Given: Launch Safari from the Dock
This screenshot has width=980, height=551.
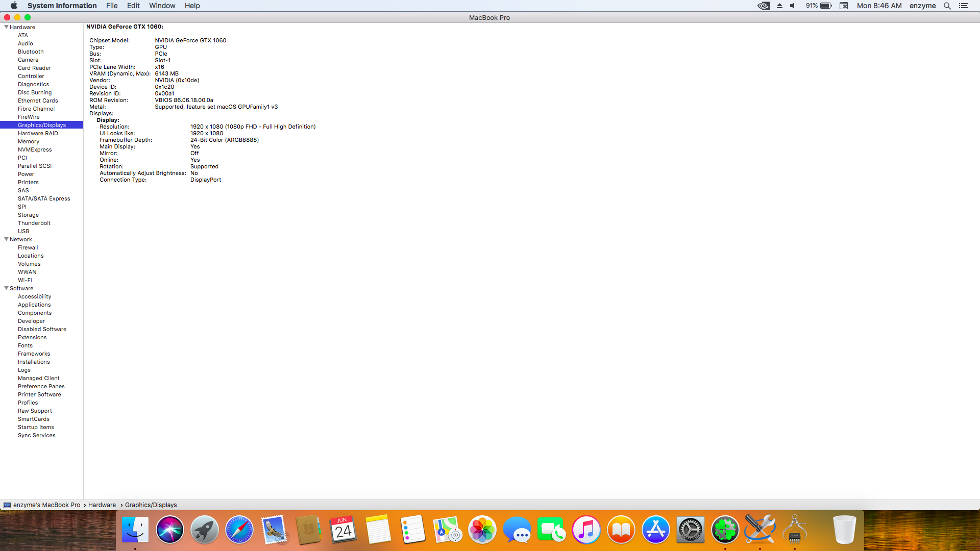Looking at the screenshot, I should click(x=239, y=530).
